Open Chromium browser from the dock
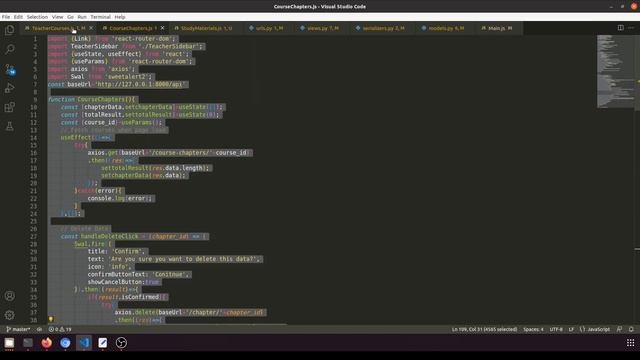Screen dimensions: 640x360 [x=65, y=343]
